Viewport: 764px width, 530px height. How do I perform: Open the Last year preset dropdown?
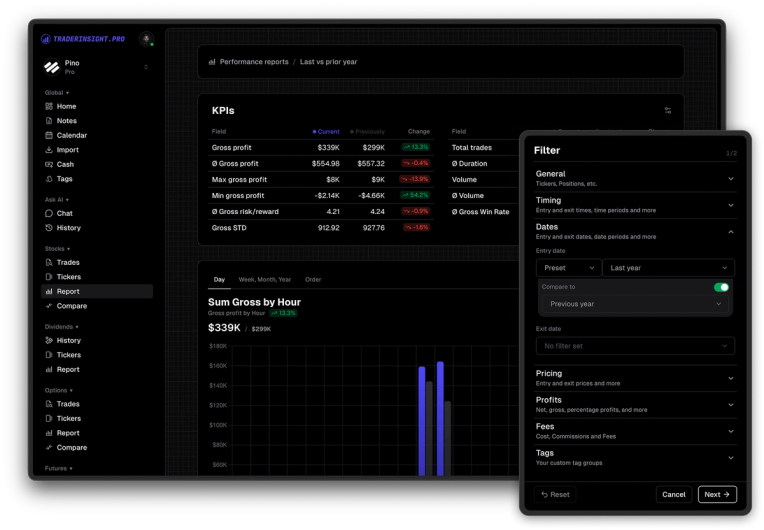[x=668, y=268]
